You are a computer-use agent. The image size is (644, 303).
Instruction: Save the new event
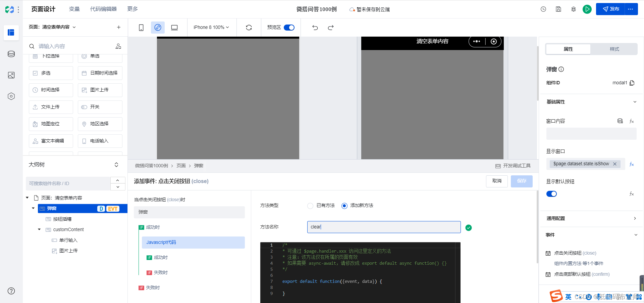click(x=522, y=181)
